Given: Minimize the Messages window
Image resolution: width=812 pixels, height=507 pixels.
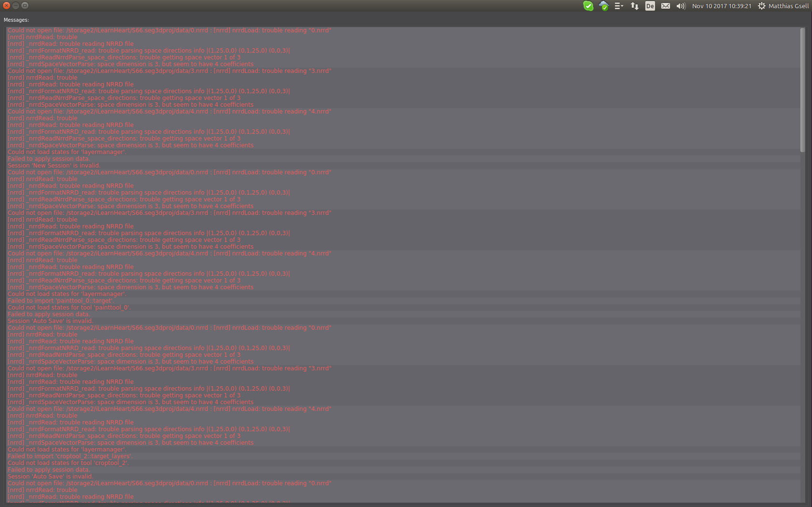Looking at the screenshot, I should [15, 5].
